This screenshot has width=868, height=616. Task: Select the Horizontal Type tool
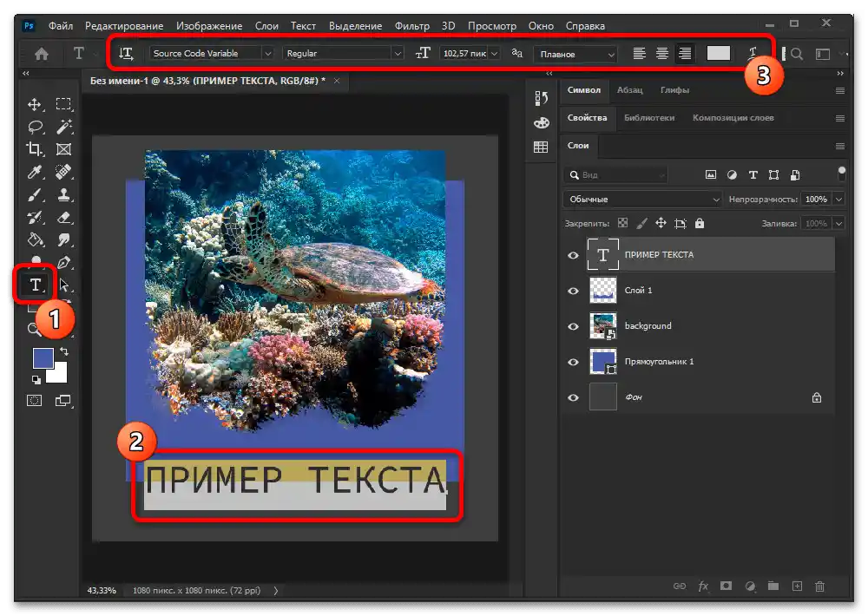(x=35, y=285)
